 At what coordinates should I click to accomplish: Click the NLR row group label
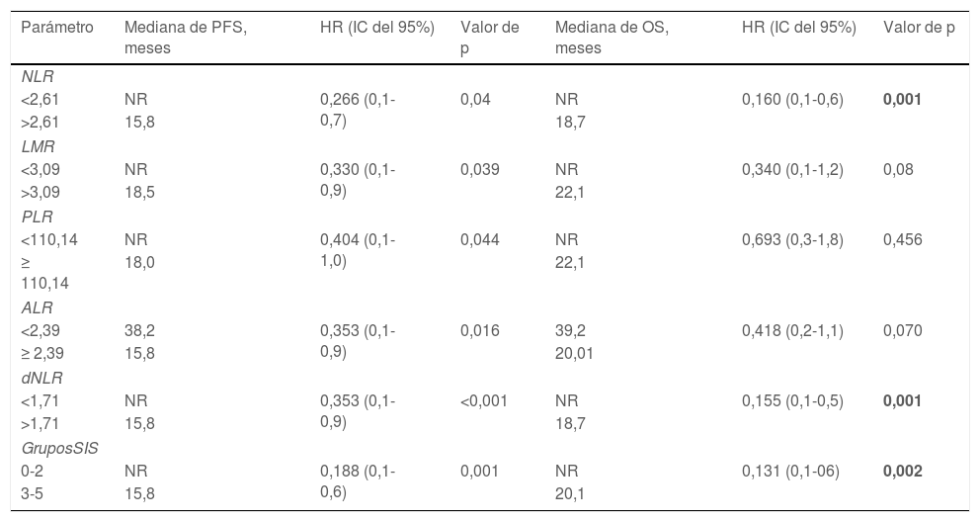34,76
